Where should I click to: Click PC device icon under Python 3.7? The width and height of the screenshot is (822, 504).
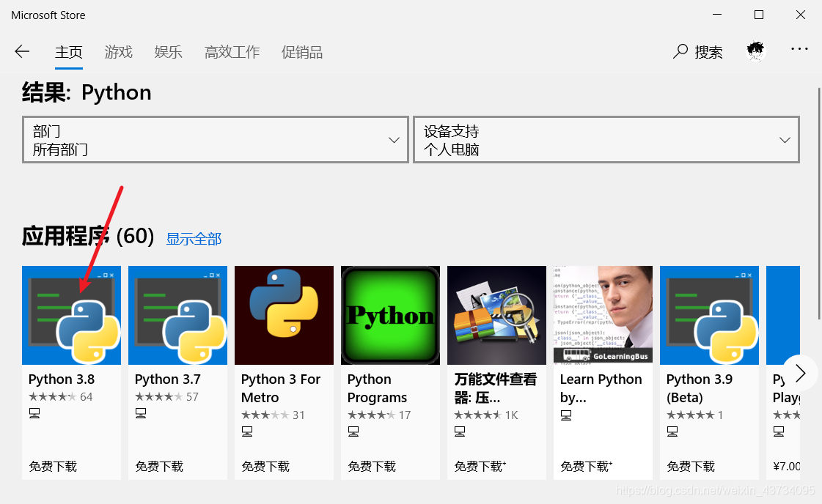(x=141, y=413)
